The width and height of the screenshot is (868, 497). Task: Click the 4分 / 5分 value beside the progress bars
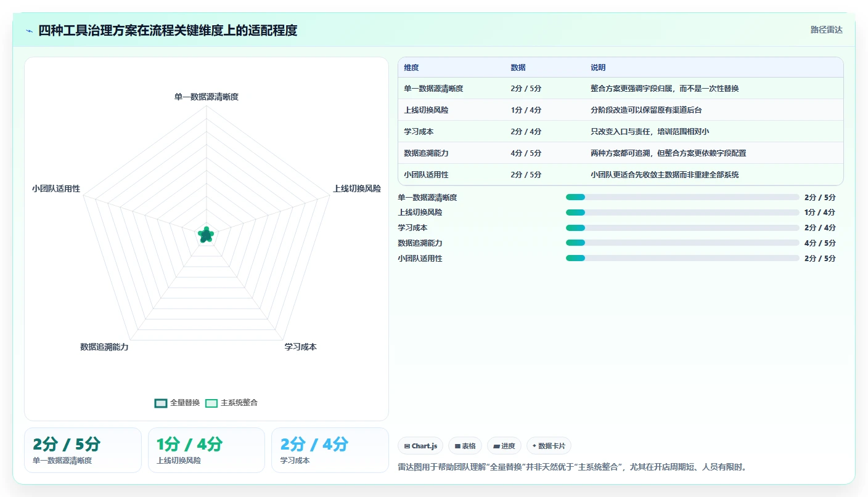820,243
